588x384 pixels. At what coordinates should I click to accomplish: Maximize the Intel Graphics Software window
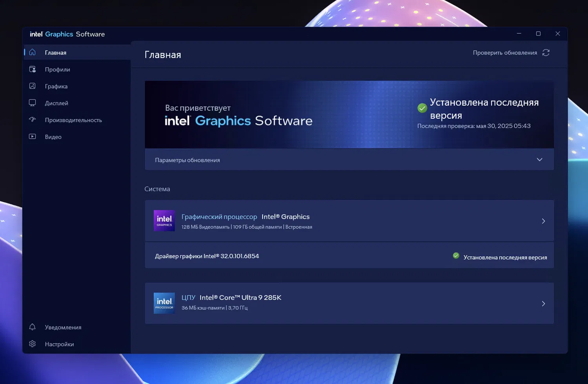click(x=538, y=34)
